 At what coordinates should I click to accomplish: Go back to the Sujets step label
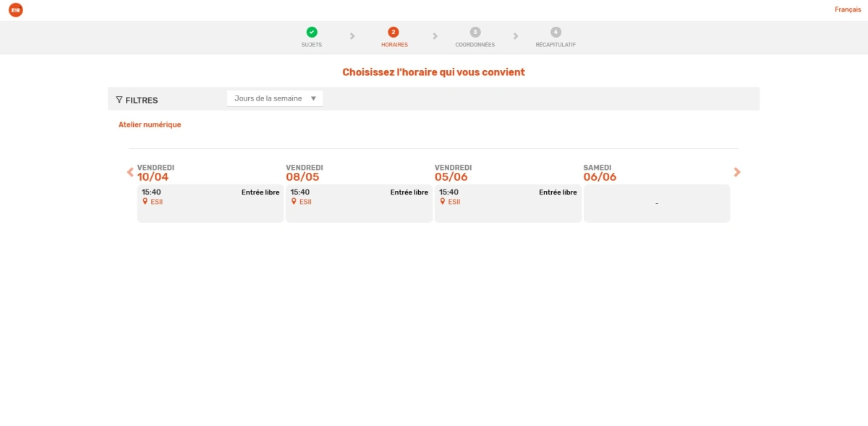point(312,45)
